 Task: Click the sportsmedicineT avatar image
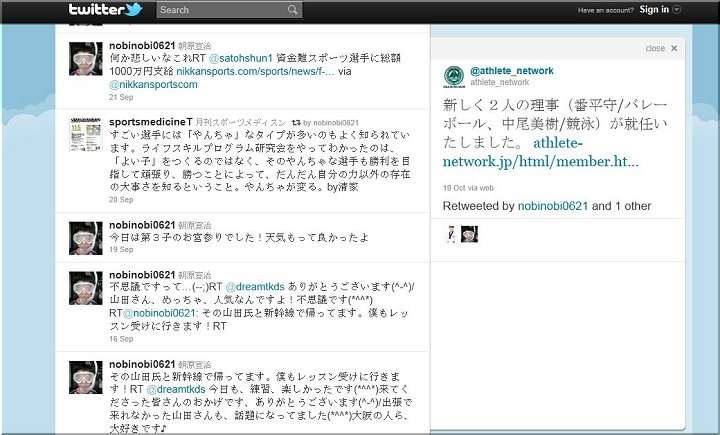(x=84, y=136)
